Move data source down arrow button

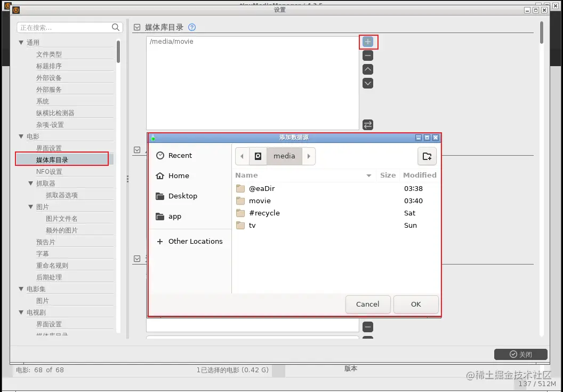(368, 83)
